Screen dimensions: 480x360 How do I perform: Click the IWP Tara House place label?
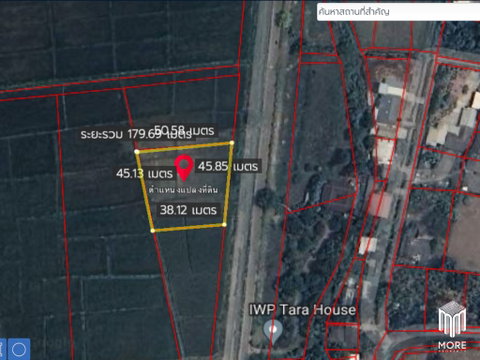click(302, 310)
